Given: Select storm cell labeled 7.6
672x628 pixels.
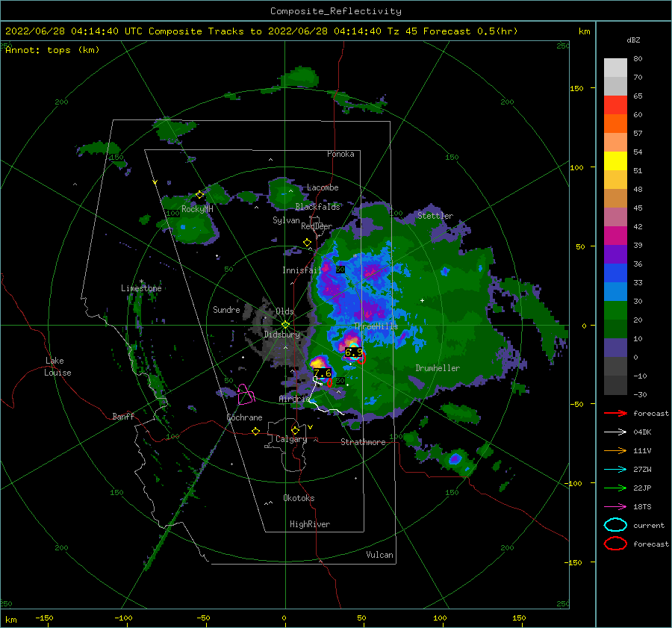Looking at the screenshot, I should coord(323,373).
